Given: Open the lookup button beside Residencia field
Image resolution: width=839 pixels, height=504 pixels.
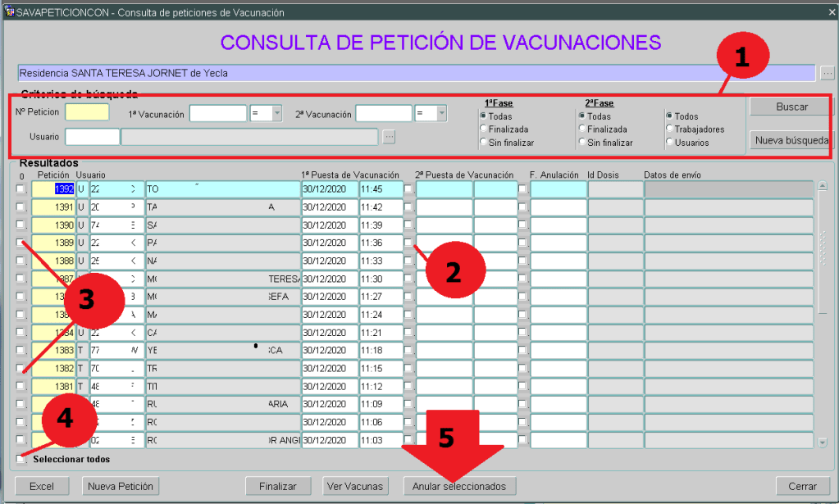Looking at the screenshot, I should point(827,73).
